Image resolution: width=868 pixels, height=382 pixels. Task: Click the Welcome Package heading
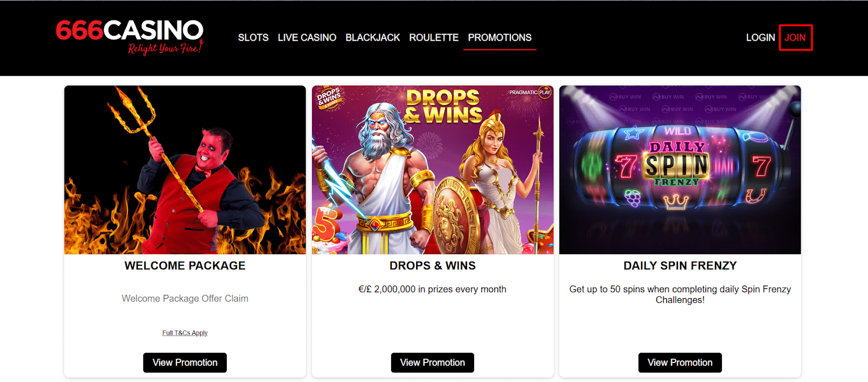[185, 266]
